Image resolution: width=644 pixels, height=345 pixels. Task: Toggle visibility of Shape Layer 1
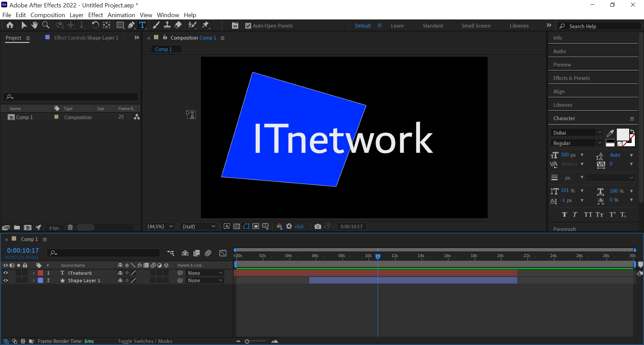[x=5, y=281]
